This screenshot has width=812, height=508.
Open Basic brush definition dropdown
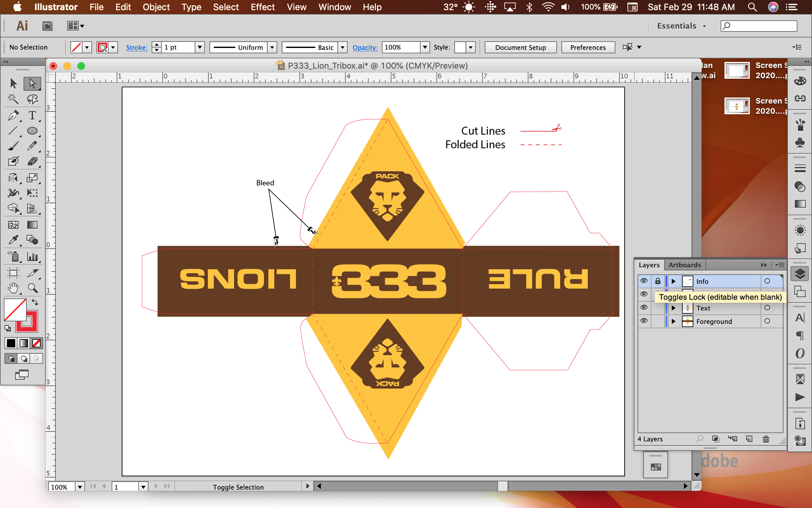click(342, 47)
